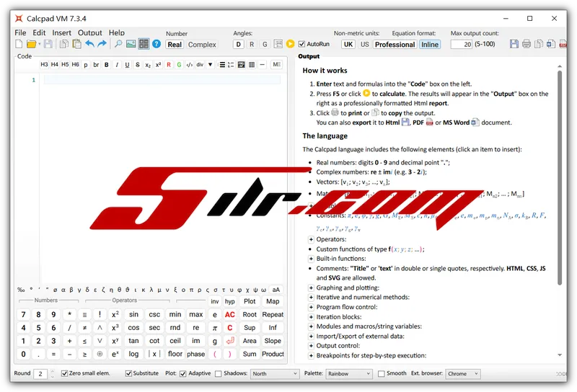This screenshot has height=392, width=577.
Task: Enable the Smooth checkbox
Action: point(382,373)
